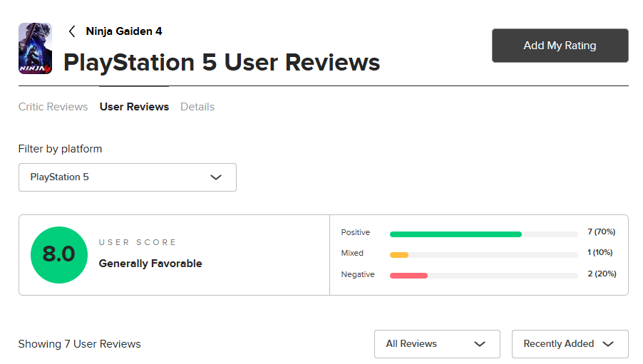Click the yellow Mixed reviews bar

[399, 254]
